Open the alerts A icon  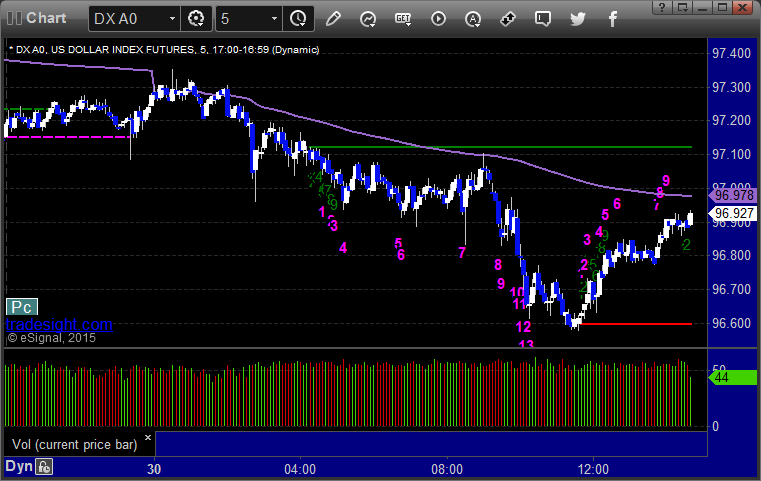(473, 19)
